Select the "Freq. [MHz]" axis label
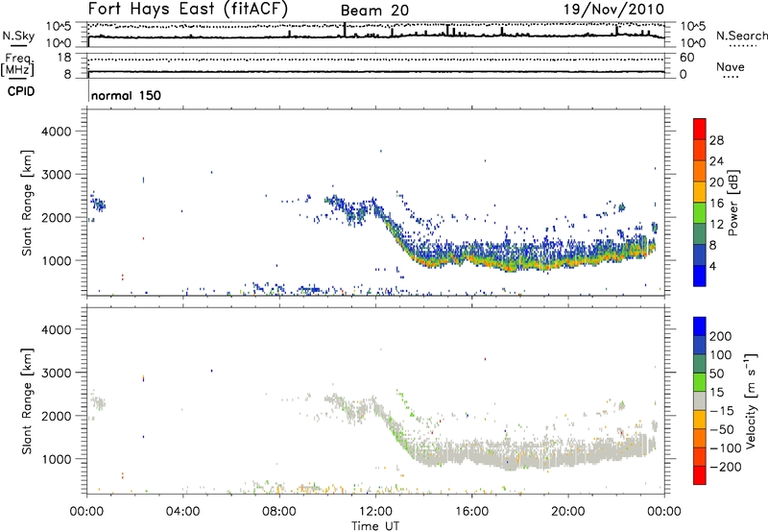The width and height of the screenshot is (768, 532). pos(17,65)
